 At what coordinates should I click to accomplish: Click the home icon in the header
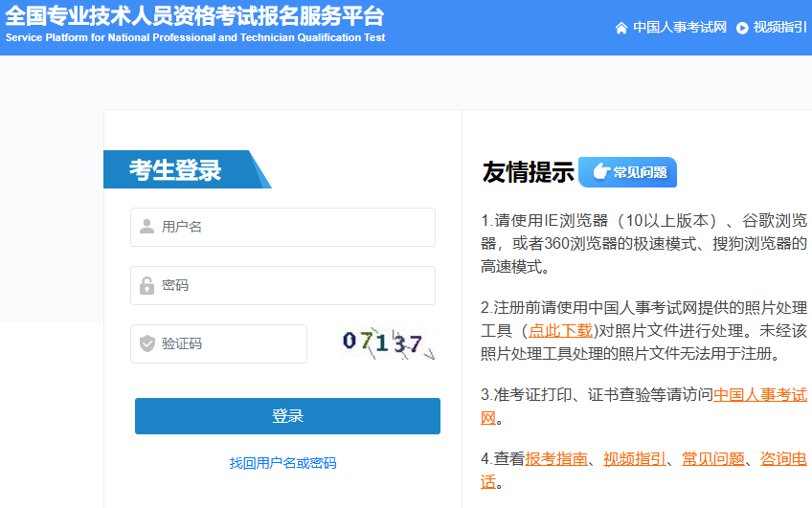point(621,28)
